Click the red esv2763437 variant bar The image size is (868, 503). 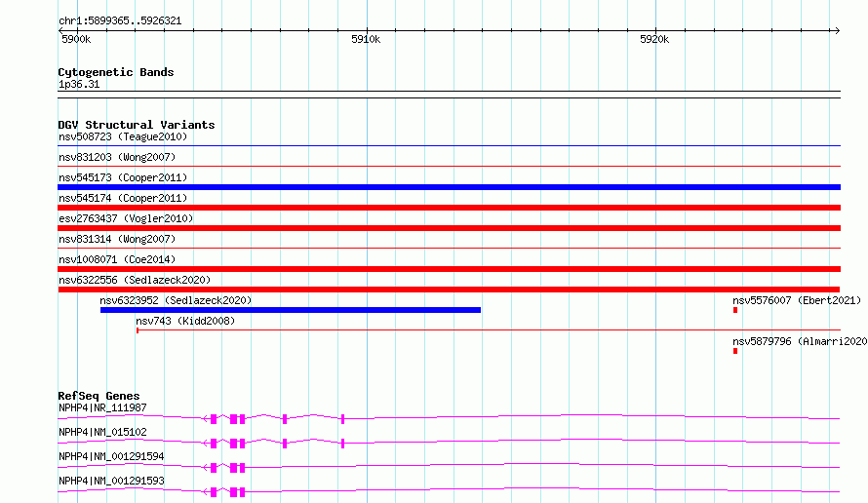[x=449, y=228]
